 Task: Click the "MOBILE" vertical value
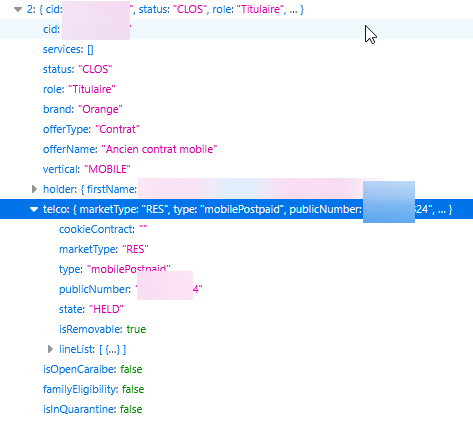coord(107,169)
